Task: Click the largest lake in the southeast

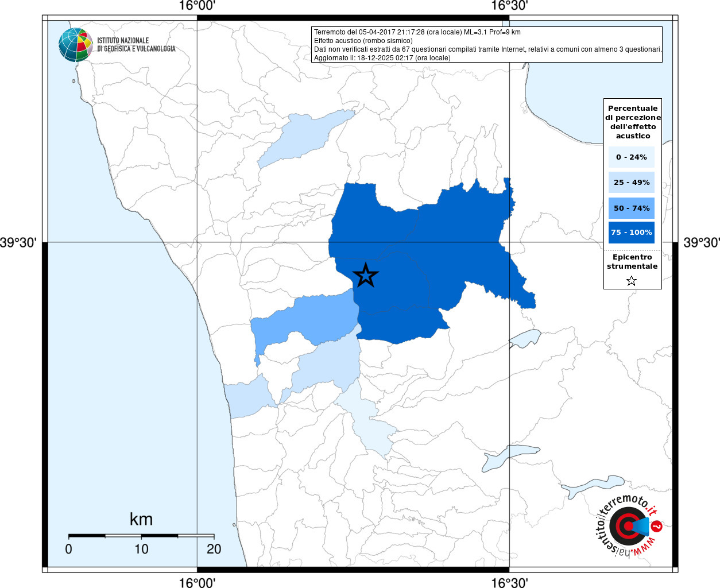Action: 591,486
